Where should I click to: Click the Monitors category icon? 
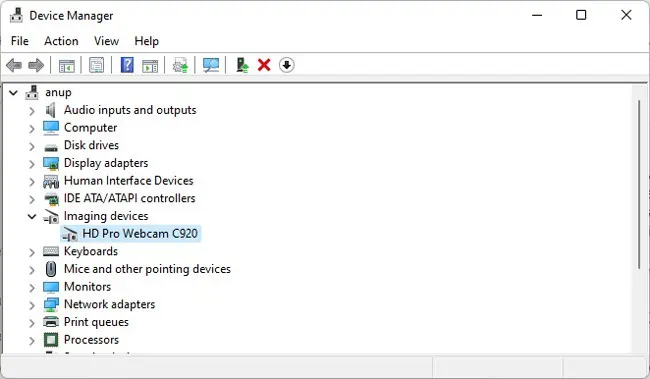click(51, 287)
